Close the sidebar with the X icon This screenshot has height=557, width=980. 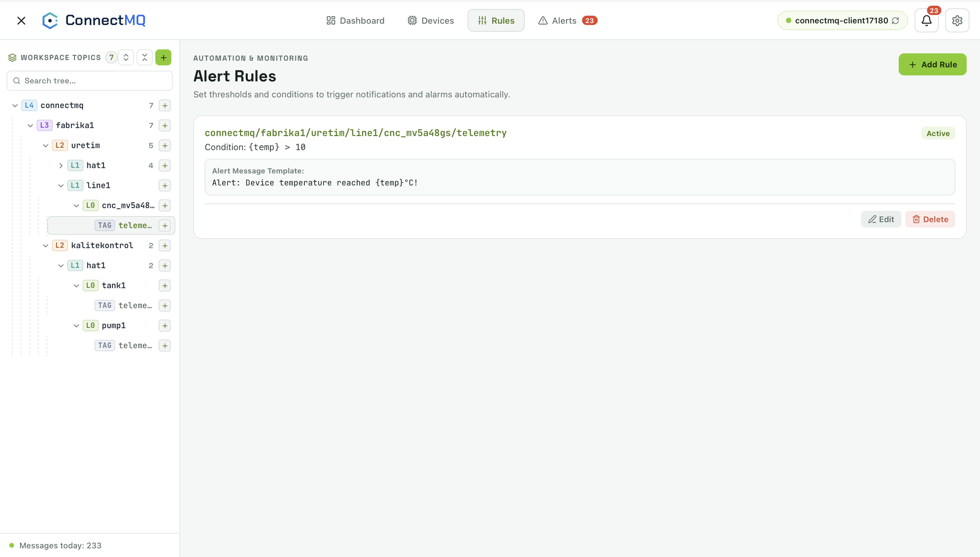point(21,21)
